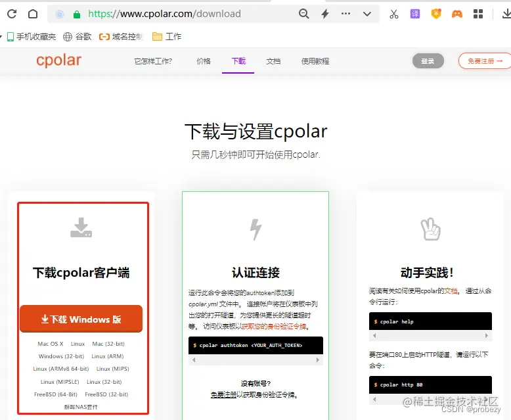Open the 使用教程 nav item
This screenshot has height=420, width=511.
pyautogui.click(x=315, y=61)
